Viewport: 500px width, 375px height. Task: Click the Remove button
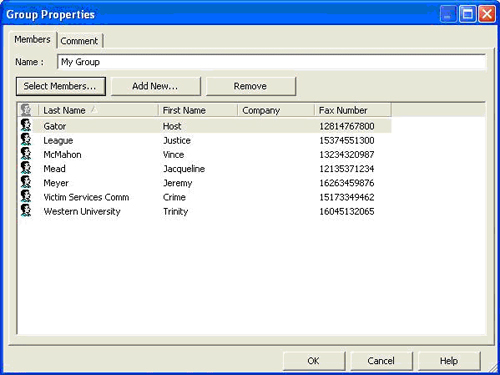(x=251, y=86)
